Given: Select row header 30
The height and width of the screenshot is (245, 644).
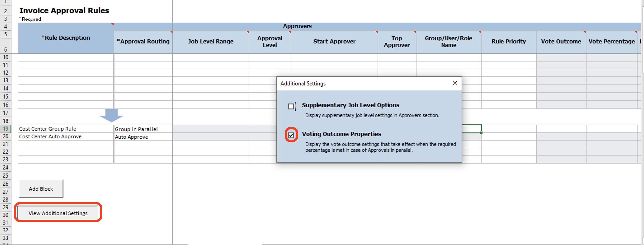Looking at the screenshot, I should click(x=5, y=215).
